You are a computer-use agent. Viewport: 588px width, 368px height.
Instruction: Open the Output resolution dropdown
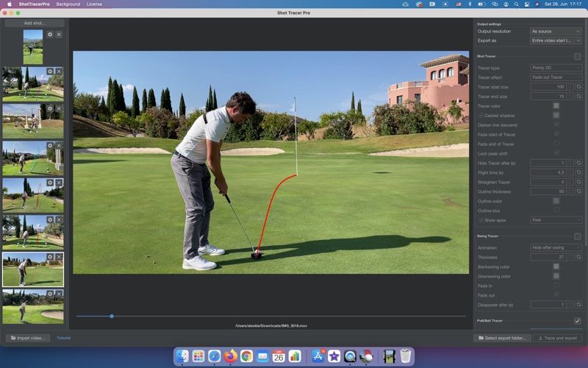click(556, 31)
